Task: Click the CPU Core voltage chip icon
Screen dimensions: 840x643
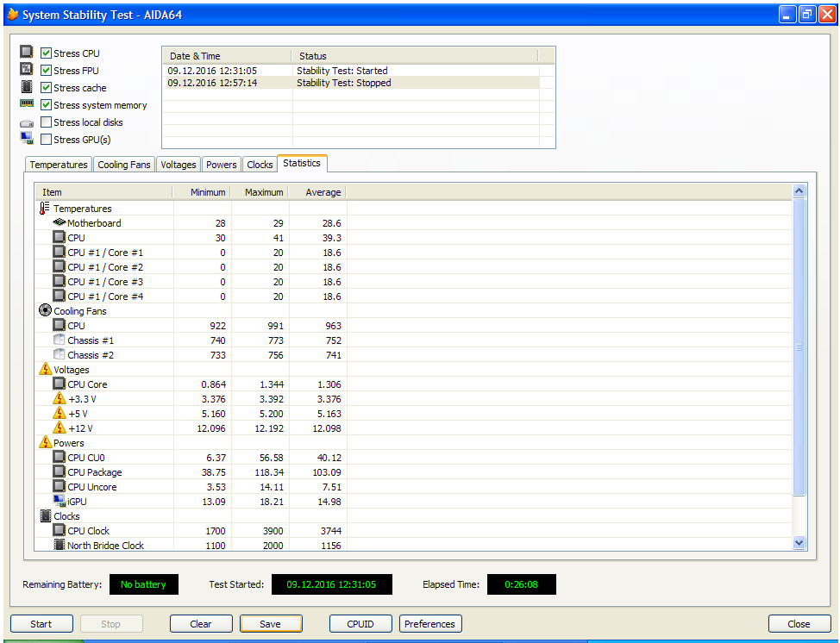Action: tap(59, 384)
